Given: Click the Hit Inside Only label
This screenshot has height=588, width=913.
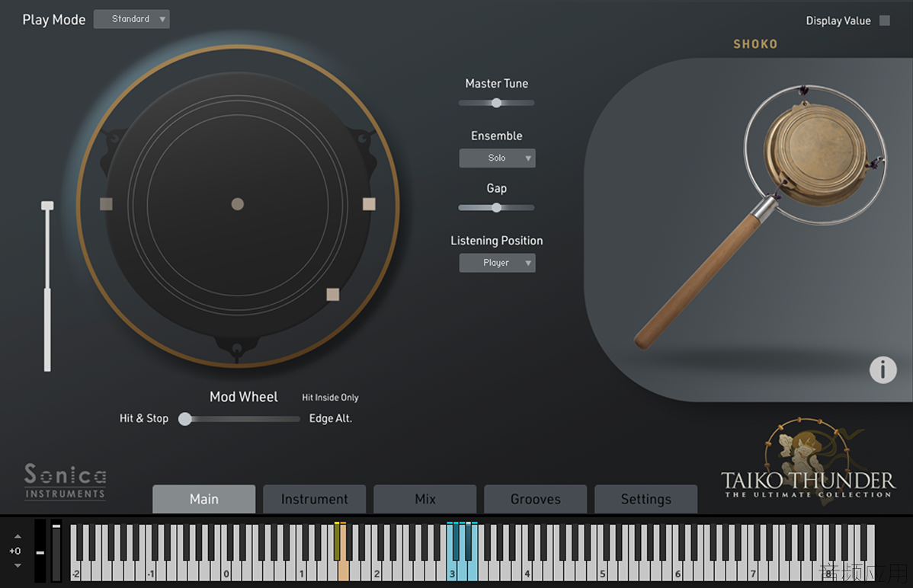Looking at the screenshot, I should [x=330, y=398].
